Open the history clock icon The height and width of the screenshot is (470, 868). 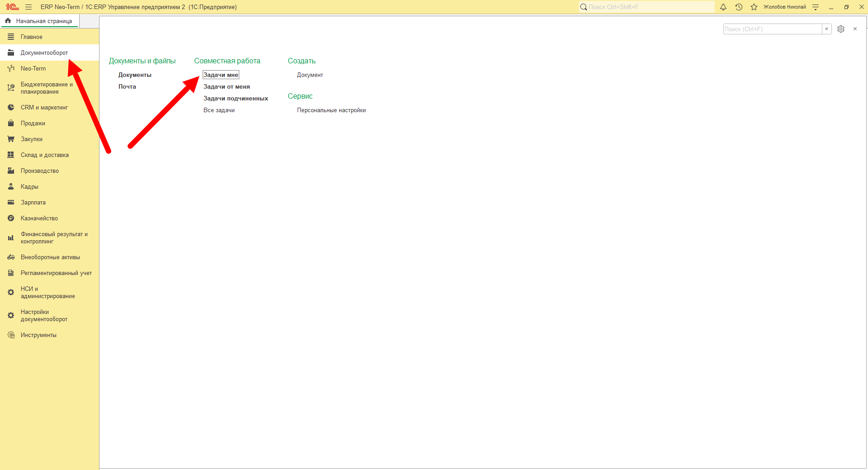click(739, 7)
